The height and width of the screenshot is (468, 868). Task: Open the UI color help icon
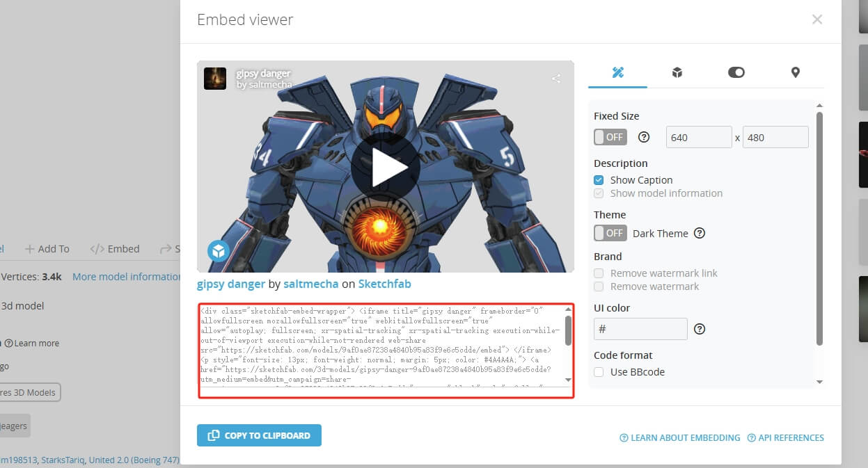point(700,329)
